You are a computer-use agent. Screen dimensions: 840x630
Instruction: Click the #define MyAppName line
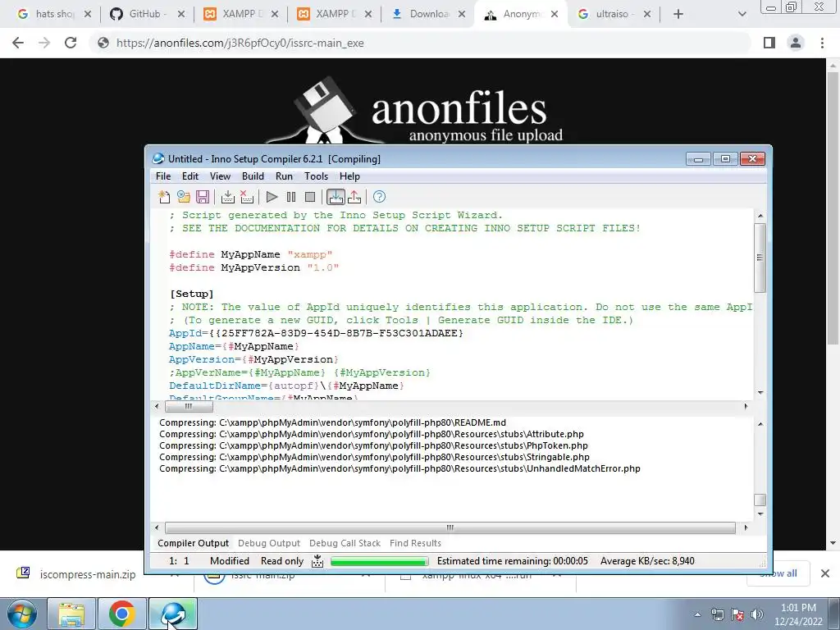(x=251, y=254)
